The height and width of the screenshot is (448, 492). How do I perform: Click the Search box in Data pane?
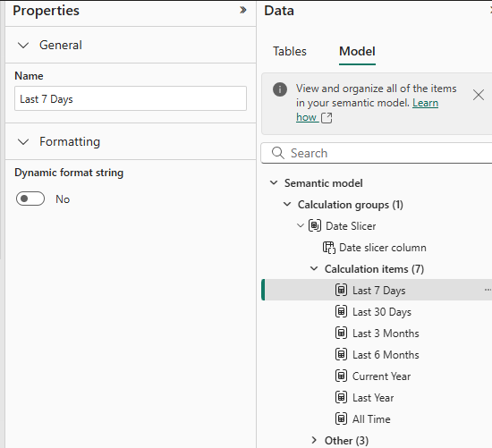377,153
